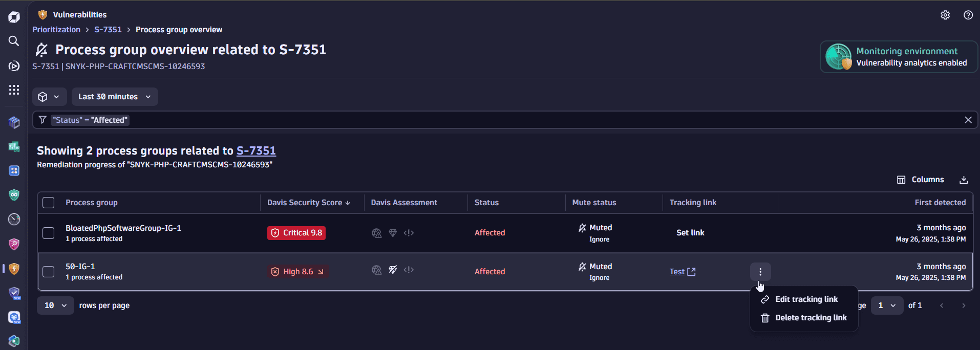Click Muted Ignore status in BloatedPhpSoftwareGroup-IG-1 row

pos(595,233)
